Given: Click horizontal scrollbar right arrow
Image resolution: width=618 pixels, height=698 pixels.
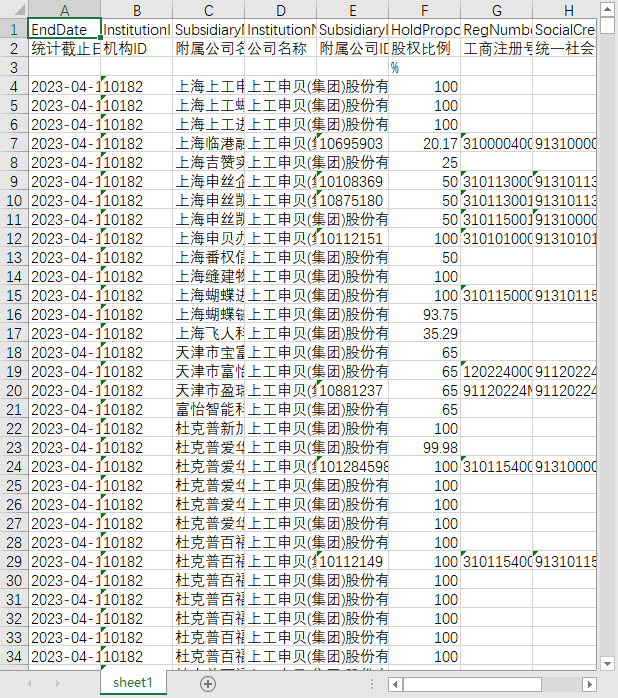Looking at the screenshot, I should (x=590, y=684).
